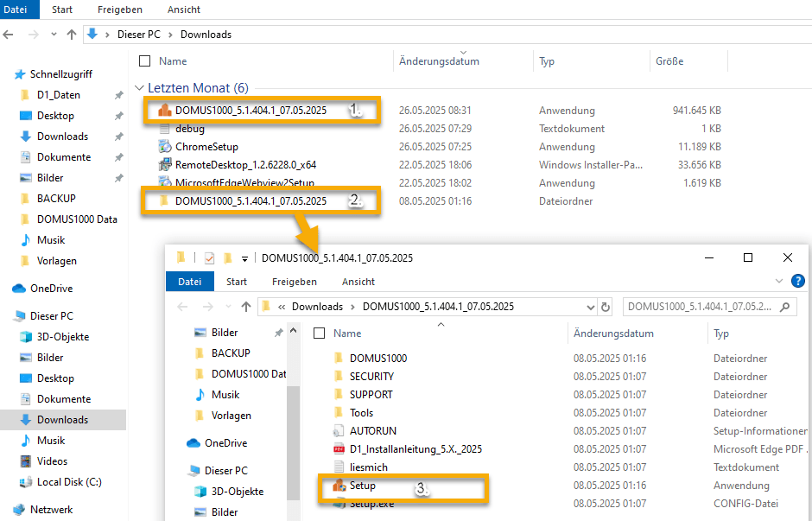This screenshot has width=812, height=521.
Task: Click the up arrow in the DOMUS1000 folder window
Action: [246, 307]
